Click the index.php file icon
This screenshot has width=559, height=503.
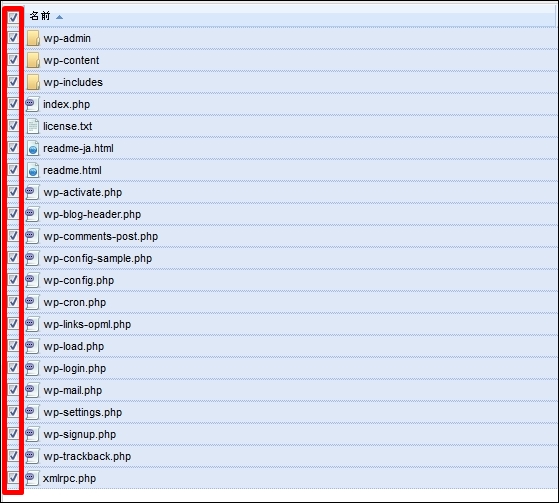[32, 104]
